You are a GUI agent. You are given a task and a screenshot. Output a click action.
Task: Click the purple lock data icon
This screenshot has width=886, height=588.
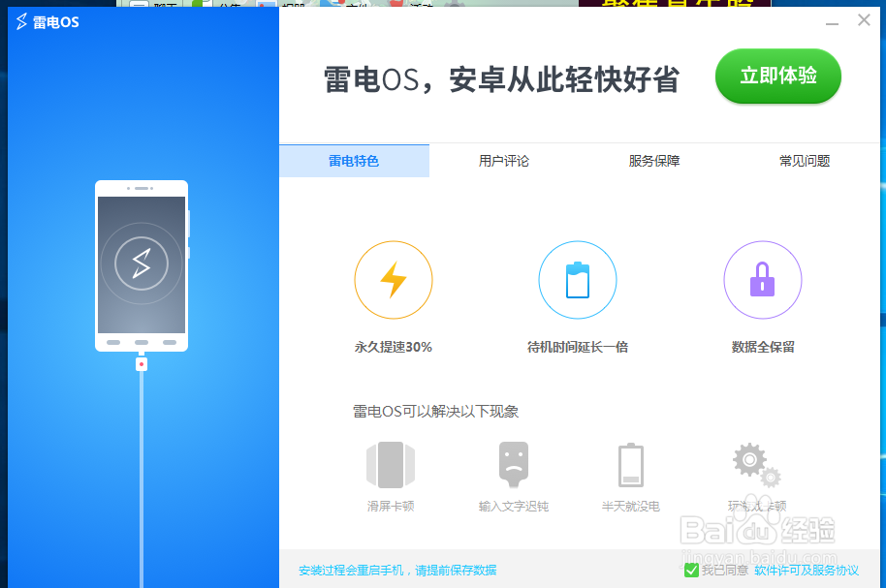click(x=763, y=280)
